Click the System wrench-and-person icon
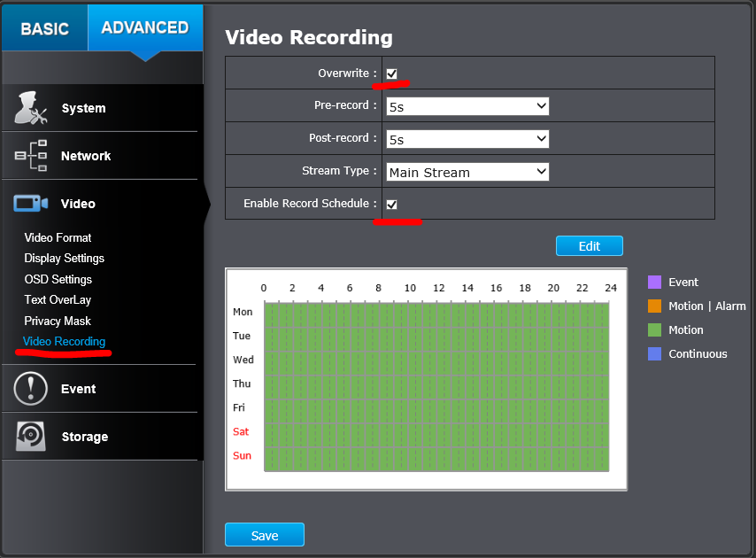756x558 pixels. coord(31,107)
